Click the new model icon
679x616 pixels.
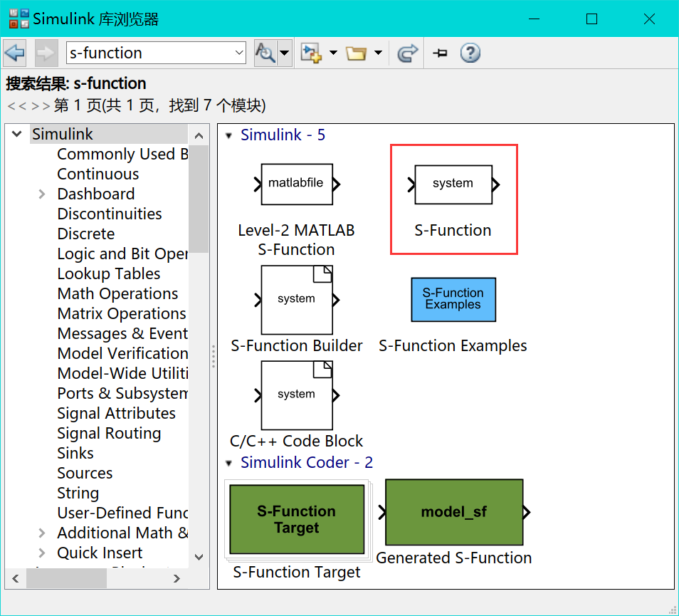tap(311, 53)
